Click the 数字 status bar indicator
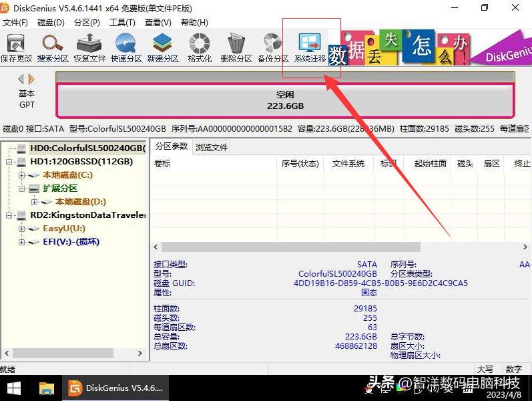This screenshot has height=401, width=532. 514,370
